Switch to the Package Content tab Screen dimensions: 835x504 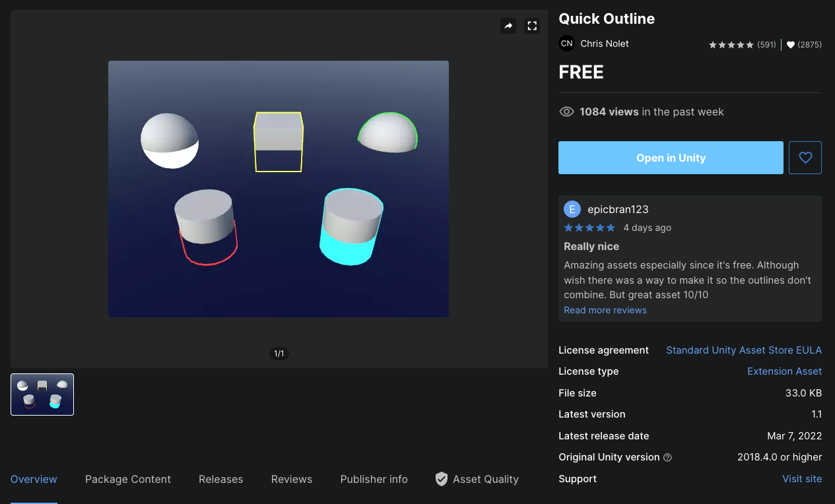click(x=127, y=479)
